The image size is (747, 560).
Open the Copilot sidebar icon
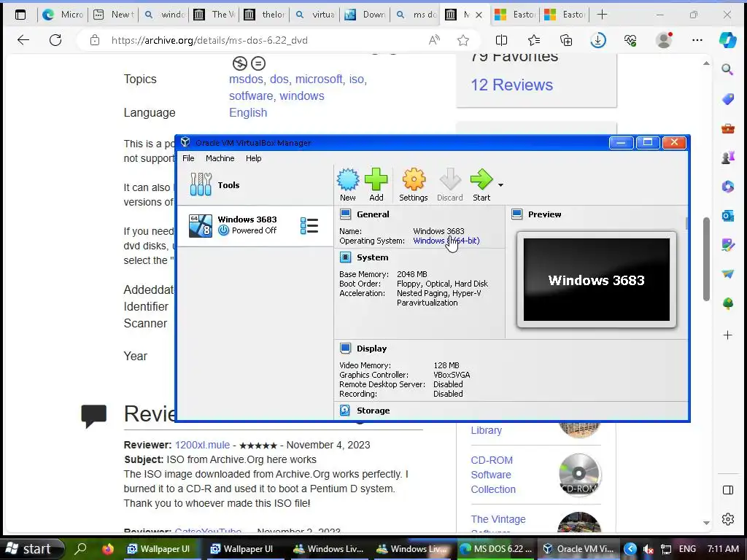727,40
